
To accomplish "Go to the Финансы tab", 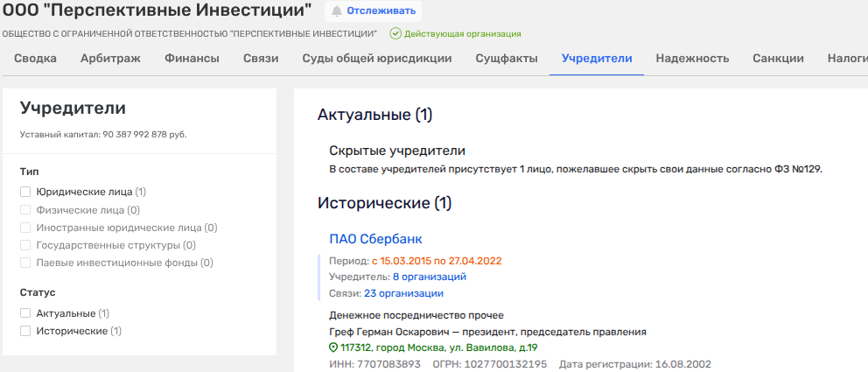I will tap(192, 59).
